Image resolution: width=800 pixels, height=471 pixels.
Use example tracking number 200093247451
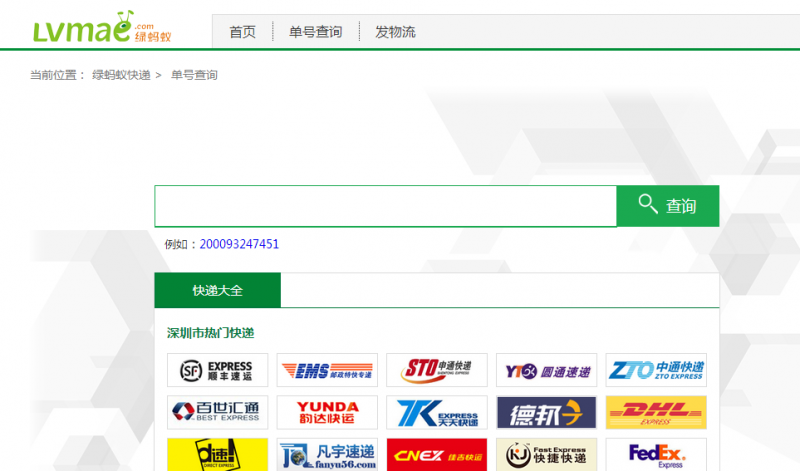239,244
